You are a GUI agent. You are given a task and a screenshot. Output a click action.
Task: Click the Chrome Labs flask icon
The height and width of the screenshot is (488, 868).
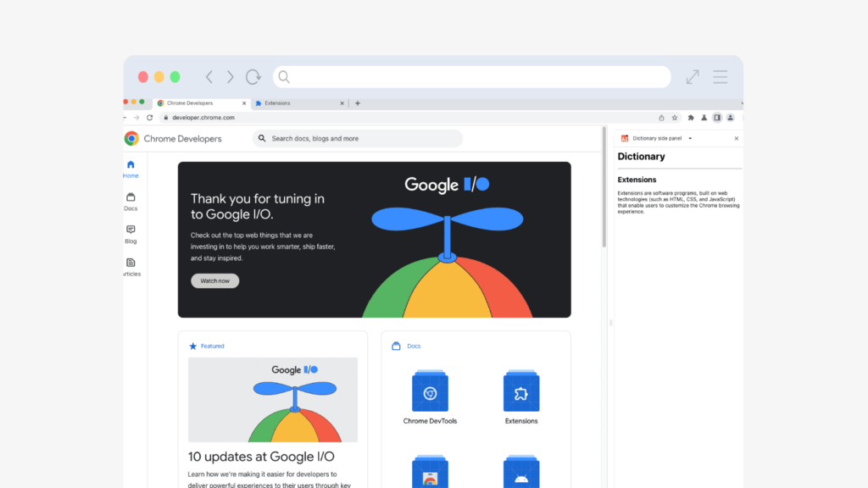coord(704,118)
